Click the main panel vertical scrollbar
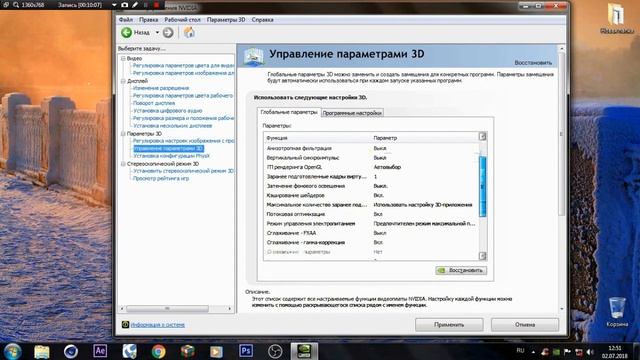Image resolution: width=640 pixels, height=360 pixels. click(x=562, y=133)
